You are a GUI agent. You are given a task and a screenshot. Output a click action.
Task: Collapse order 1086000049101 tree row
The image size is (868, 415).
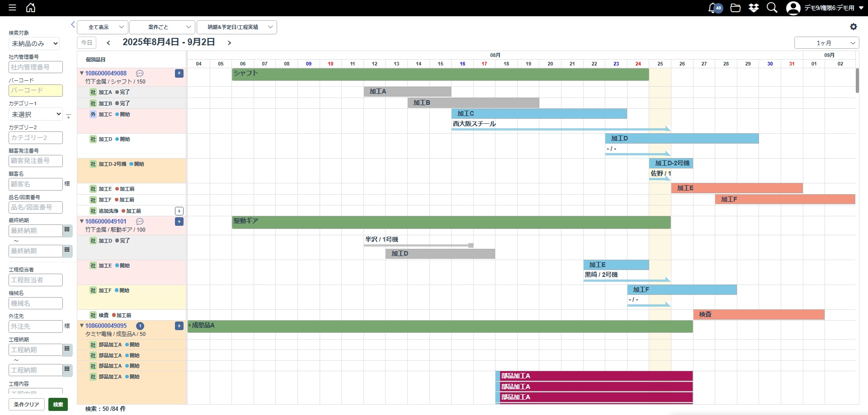(82, 221)
